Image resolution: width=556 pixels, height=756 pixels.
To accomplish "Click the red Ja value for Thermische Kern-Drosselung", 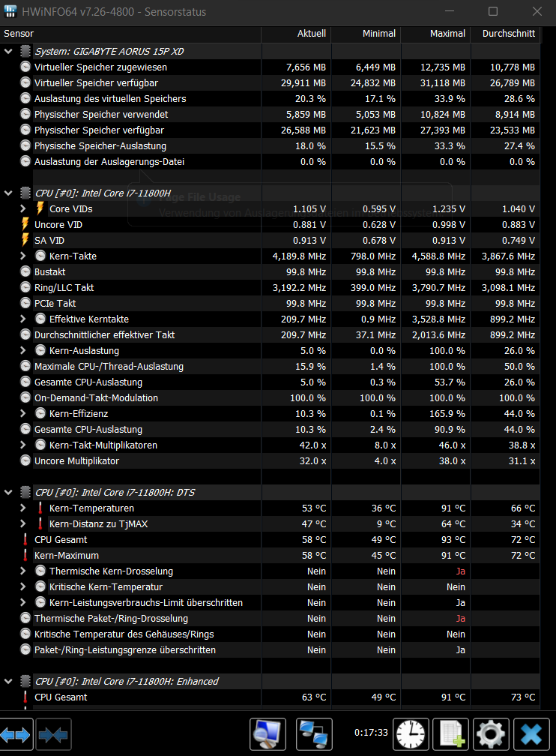I will point(461,571).
